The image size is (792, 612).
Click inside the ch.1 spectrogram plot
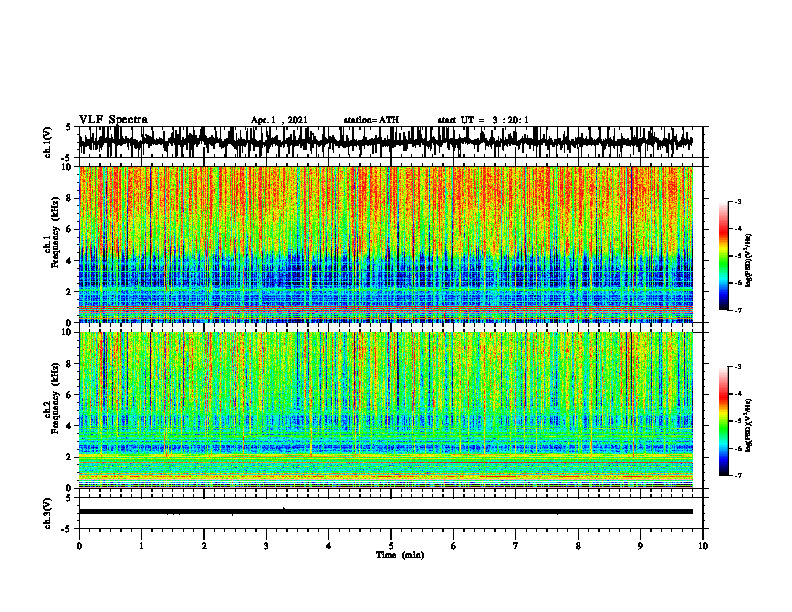click(385, 244)
